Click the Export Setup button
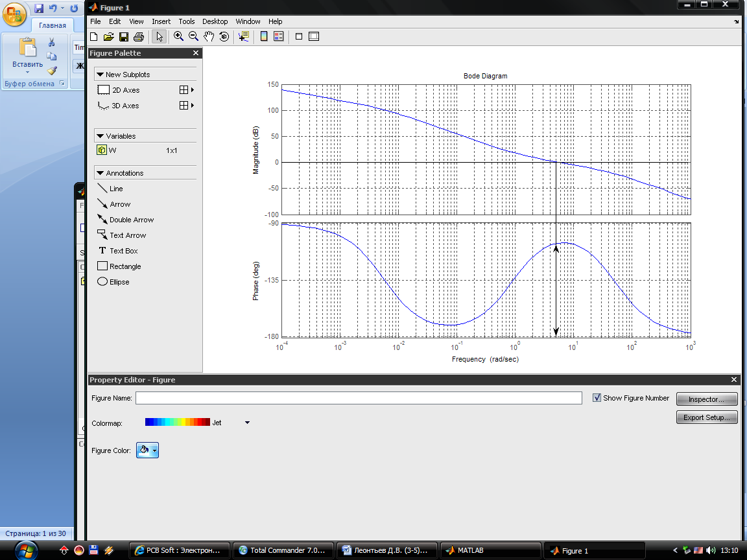The width and height of the screenshot is (747, 560). pyautogui.click(x=706, y=417)
